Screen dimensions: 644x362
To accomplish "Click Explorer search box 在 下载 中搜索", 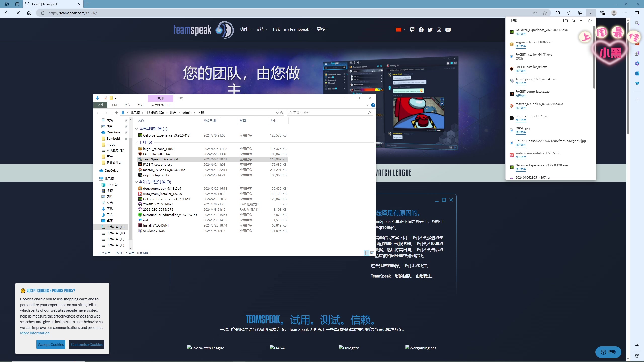I will [x=330, y=113].
